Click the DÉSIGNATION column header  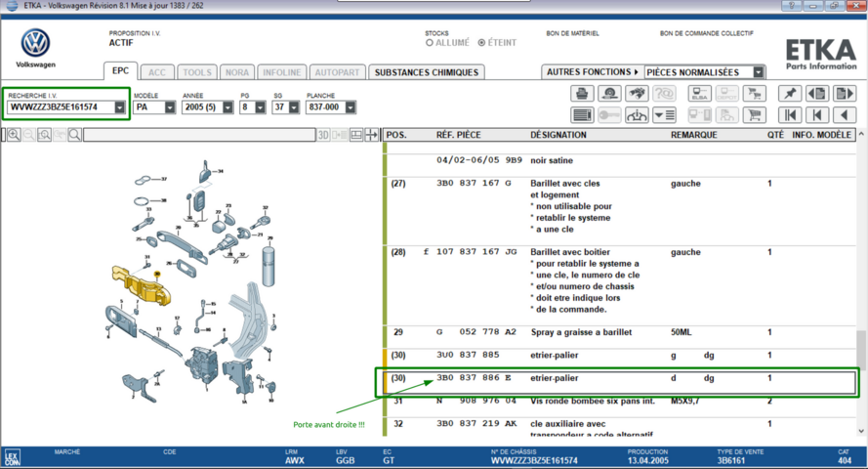point(558,135)
